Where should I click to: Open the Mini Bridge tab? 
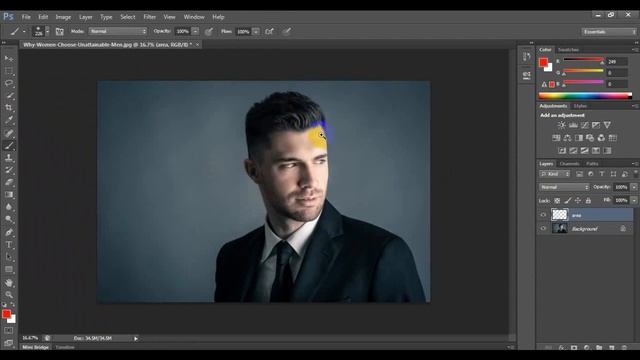point(36,347)
